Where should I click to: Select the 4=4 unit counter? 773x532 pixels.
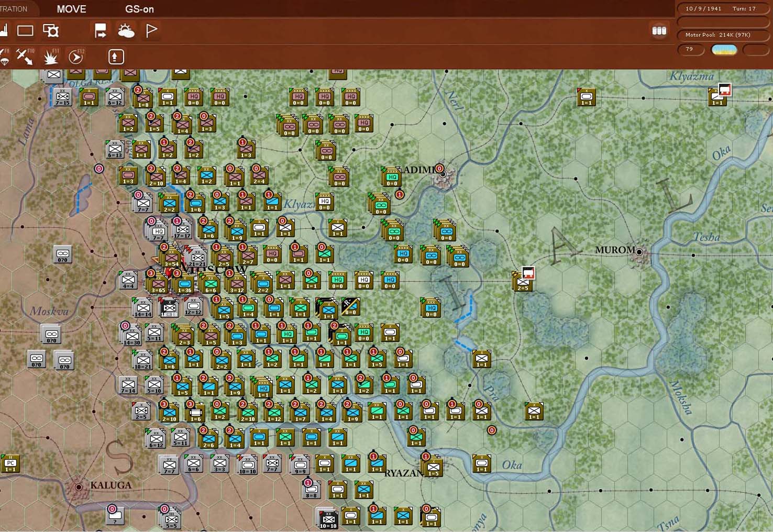[x=128, y=280]
